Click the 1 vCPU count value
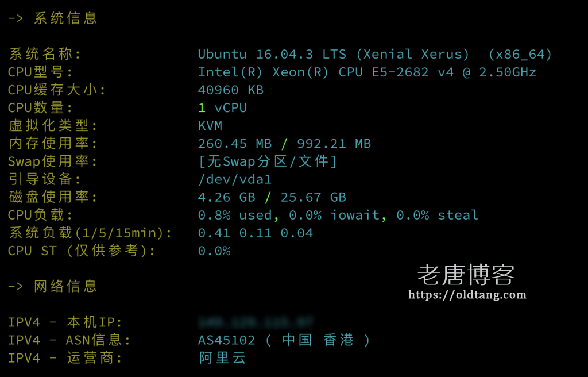 point(222,108)
